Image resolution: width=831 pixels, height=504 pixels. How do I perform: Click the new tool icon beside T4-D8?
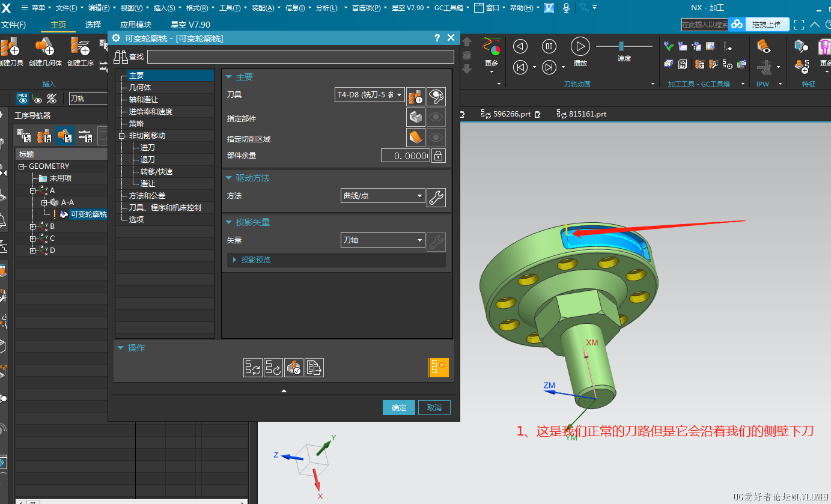(416, 96)
